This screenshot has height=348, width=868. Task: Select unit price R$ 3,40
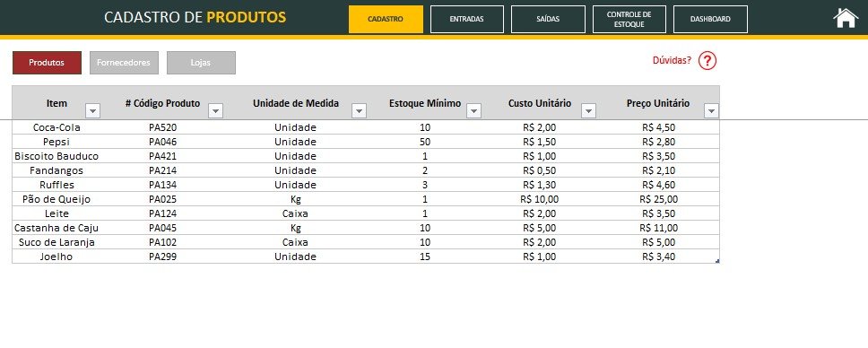659,257
